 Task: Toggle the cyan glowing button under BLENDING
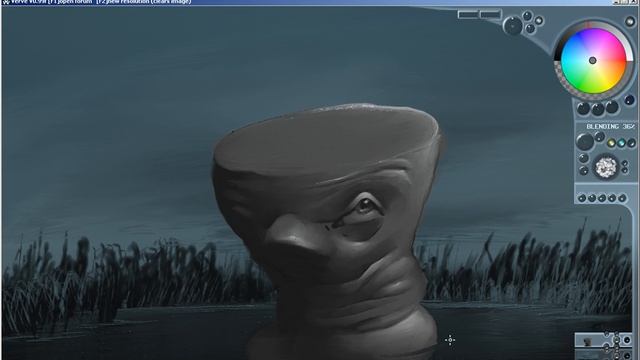point(621,143)
